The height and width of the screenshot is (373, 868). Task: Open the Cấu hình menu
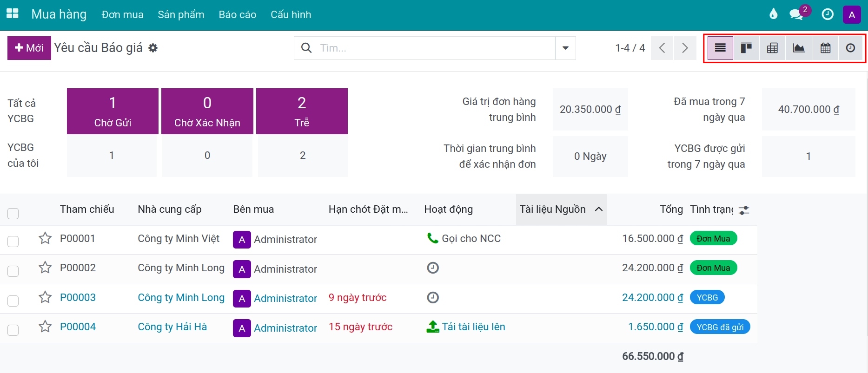[291, 14]
